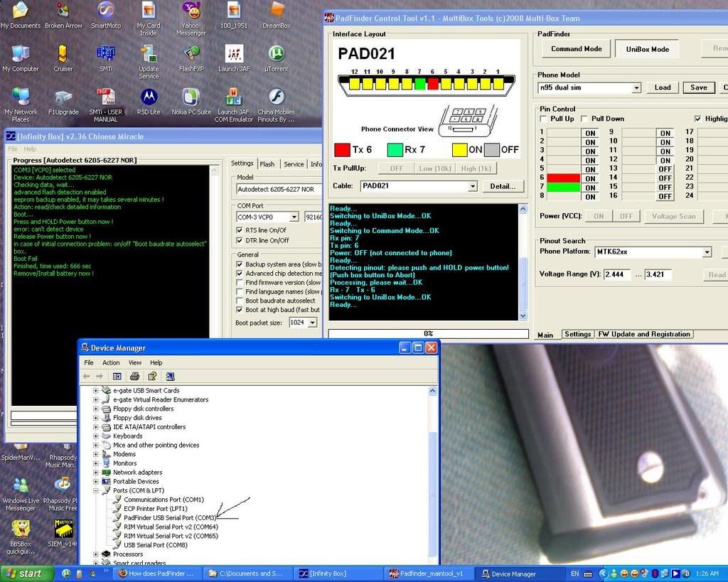728x582 pixels.
Task: Open the Nokia PC Suite desktop icon
Action: [x=191, y=102]
